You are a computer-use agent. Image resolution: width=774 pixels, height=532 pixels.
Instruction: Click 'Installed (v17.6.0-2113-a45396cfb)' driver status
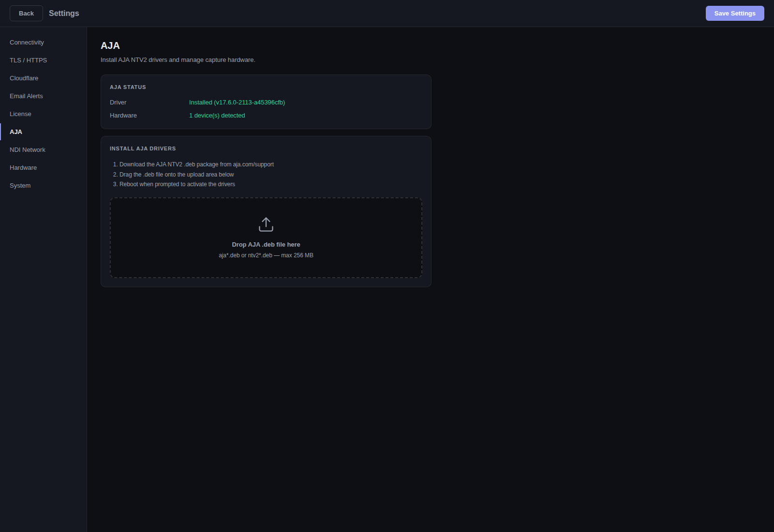(x=237, y=103)
